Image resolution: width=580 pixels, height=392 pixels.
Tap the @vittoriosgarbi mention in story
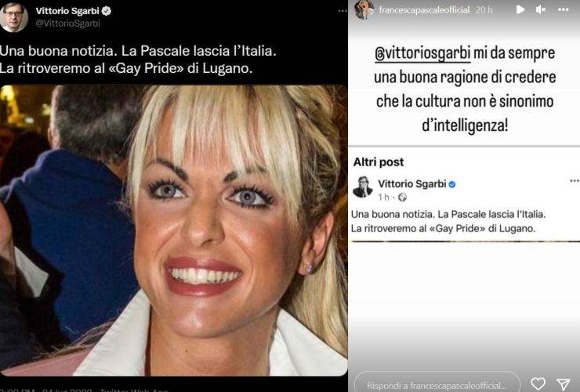422,53
